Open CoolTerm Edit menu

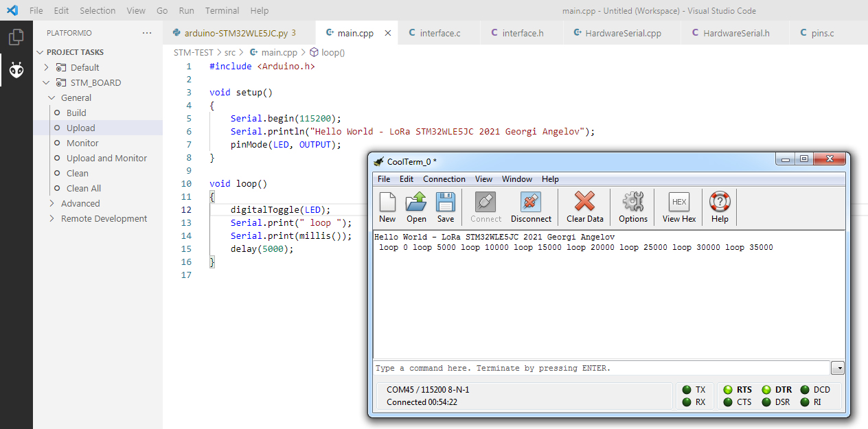407,178
